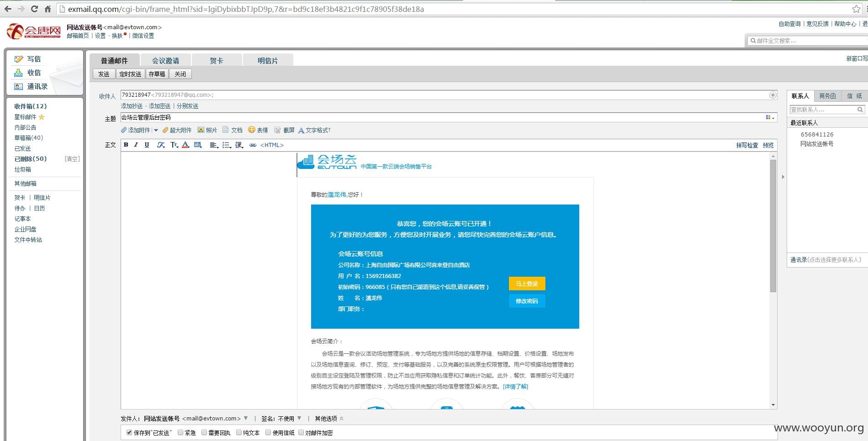The height and width of the screenshot is (441, 868).
Task: Switch editor to HTML source mode
Action: pyautogui.click(x=272, y=145)
